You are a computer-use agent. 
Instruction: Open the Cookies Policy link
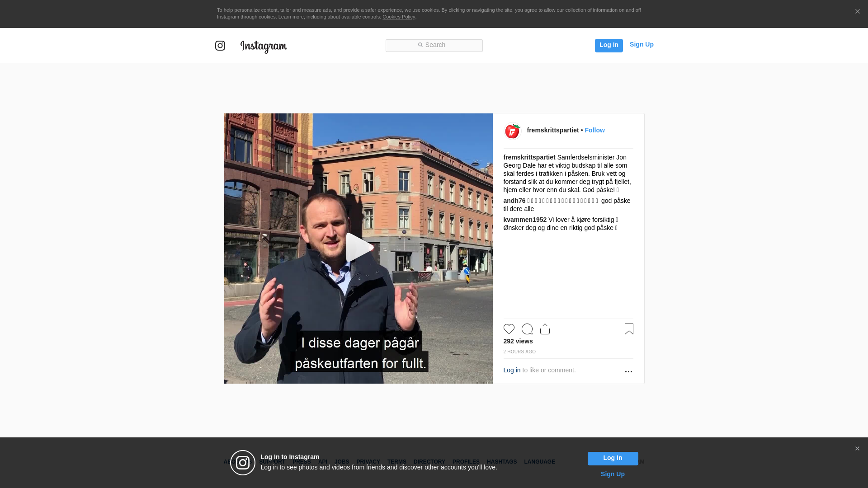coord(399,17)
